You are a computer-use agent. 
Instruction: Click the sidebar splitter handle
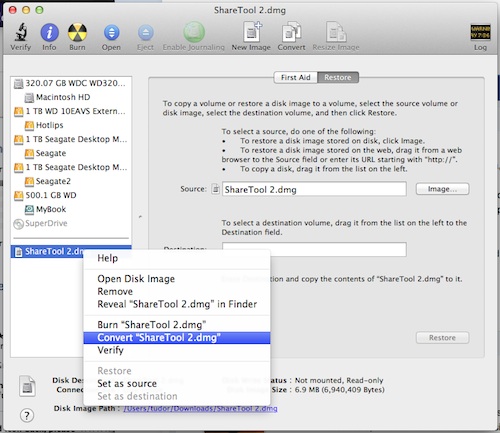click(140, 217)
